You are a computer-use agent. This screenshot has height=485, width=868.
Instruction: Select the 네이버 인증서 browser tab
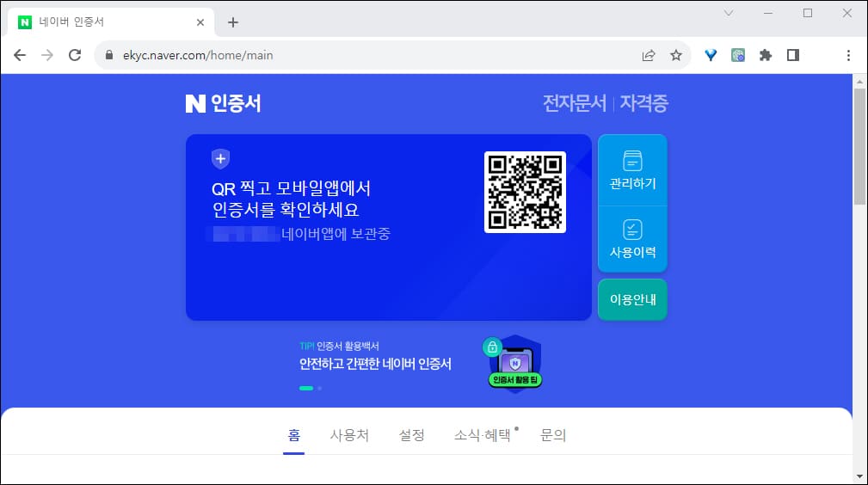pyautogui.click(x=111, y=22)
